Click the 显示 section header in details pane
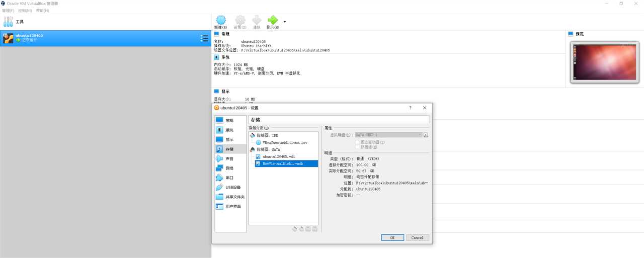Screen dimensions: 644x258 coord(225,92)
